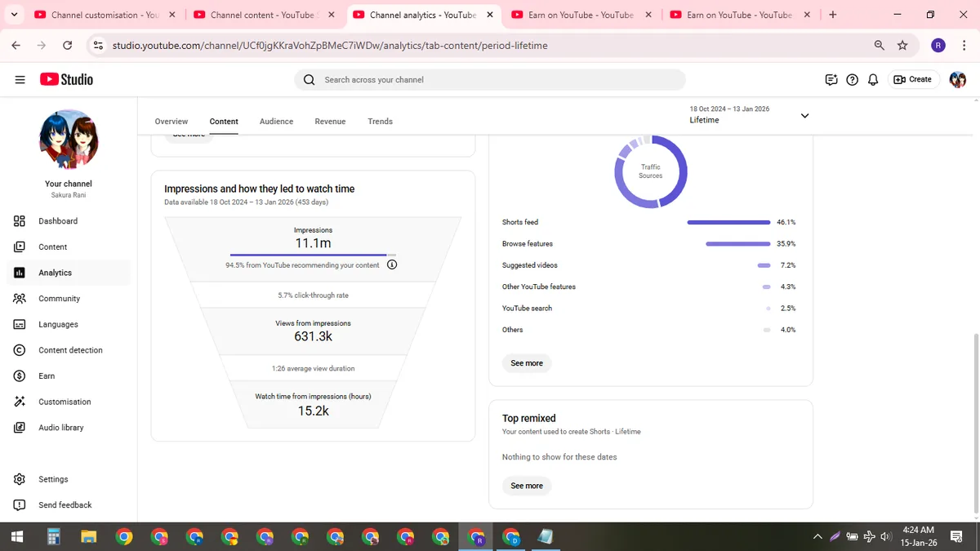Show hidden system tray icons
The image size is (980, 551).
click(817, 536)
